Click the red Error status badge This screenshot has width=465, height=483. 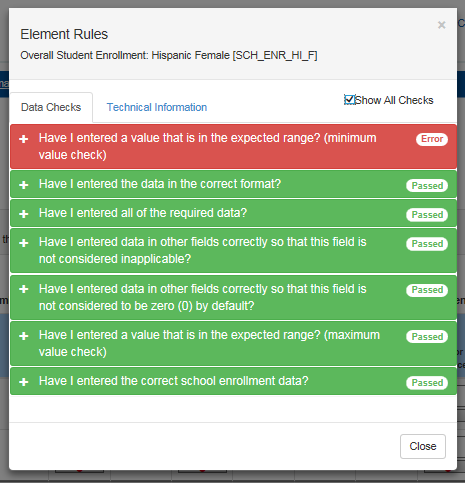click(432, 139)
